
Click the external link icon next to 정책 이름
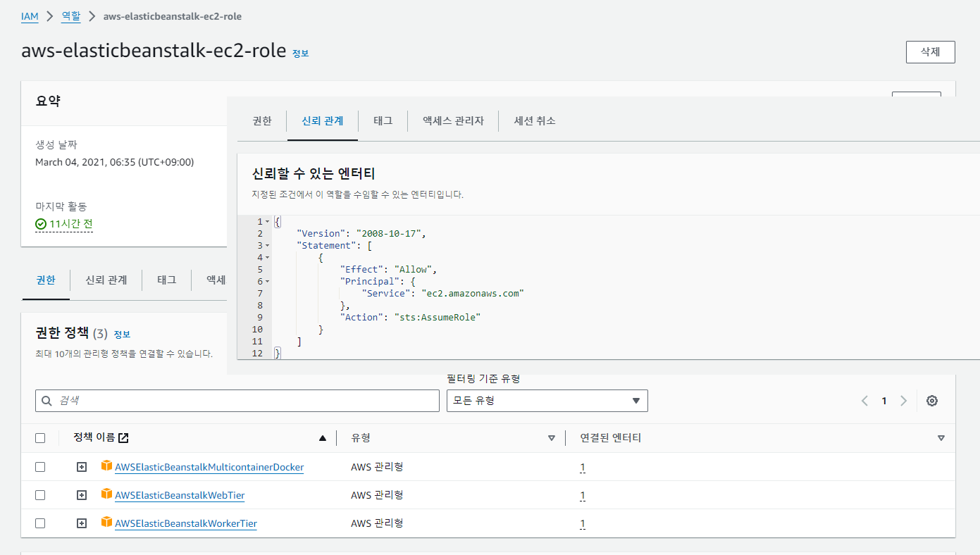(123, 438)
